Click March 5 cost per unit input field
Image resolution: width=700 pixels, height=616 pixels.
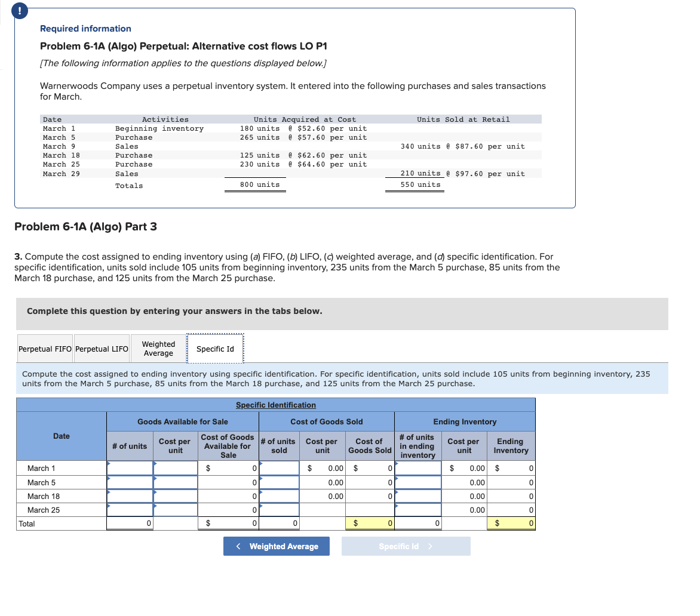(175, 482)
